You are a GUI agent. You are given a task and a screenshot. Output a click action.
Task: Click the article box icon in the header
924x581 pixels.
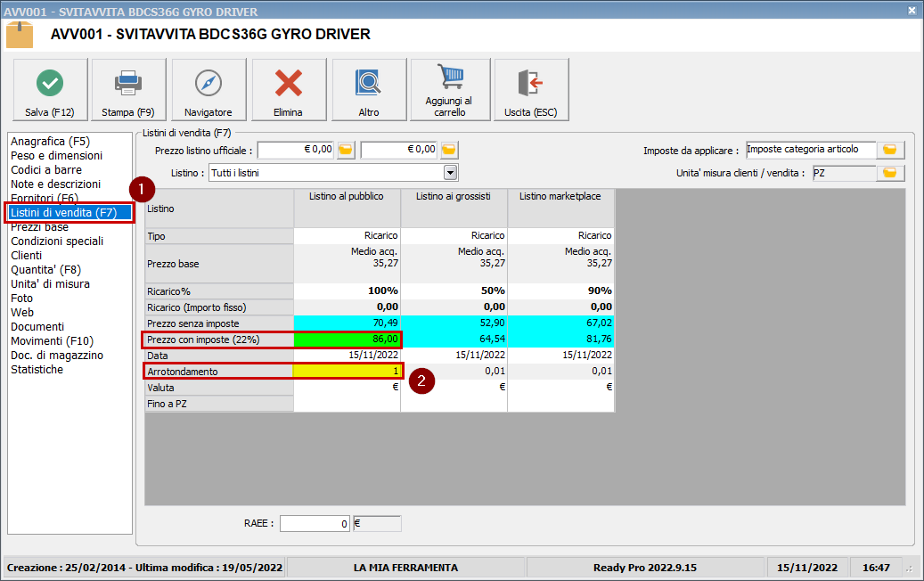20,35
